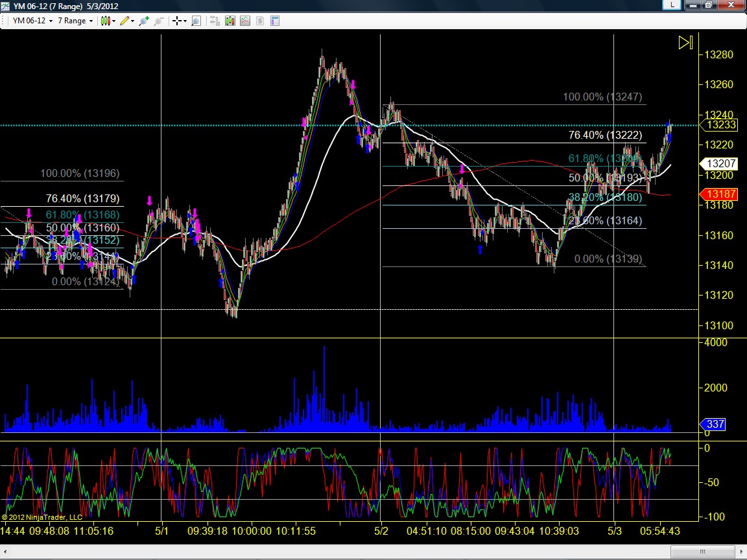This screenshot has width=747, height=560.
Task: Open the data series candlestick icon
Action: 230,21
